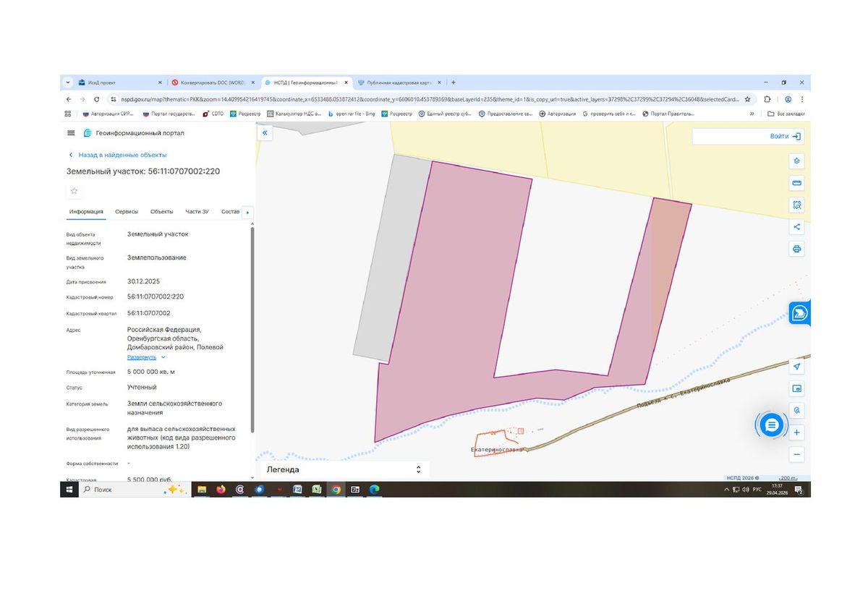868x614 pixels.
Task: Open the hamburger menu of Геоинформационный портал
Action: [x=71, y=133]
